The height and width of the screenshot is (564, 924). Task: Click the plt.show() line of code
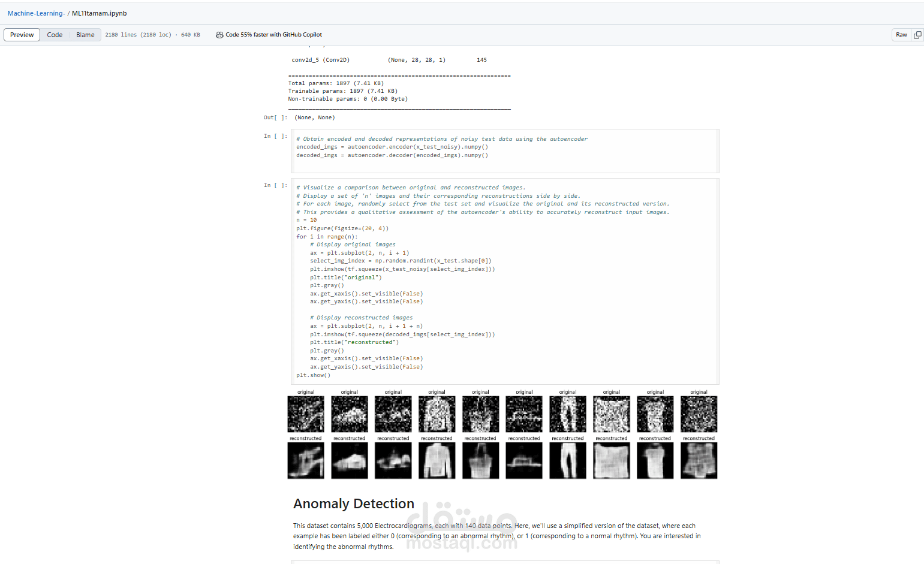314,375
